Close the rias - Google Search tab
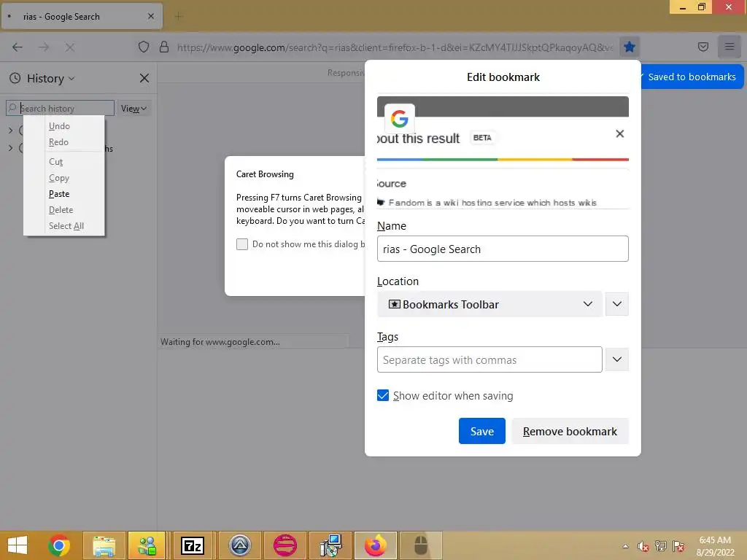747x560 pixels. coord(151,16)
